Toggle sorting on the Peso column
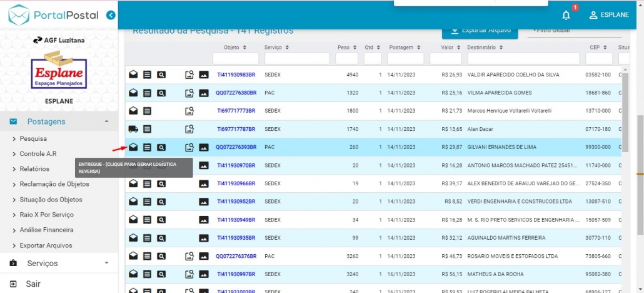644x293 pixels. pos(346,47)
